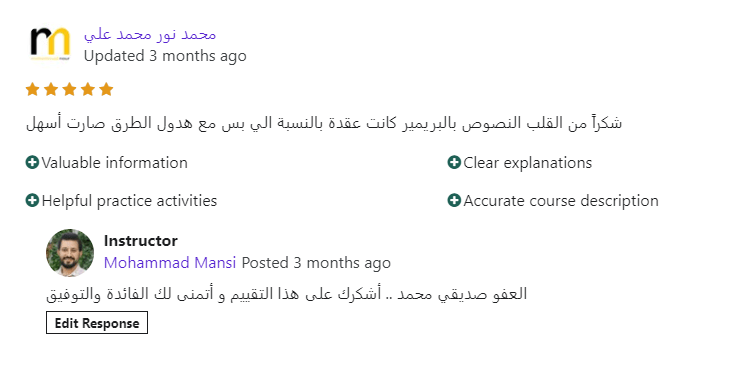Click the Arabic review text
Image resolution: width=747 pixels, height=366 pixels.
click(x=324, y=123)
